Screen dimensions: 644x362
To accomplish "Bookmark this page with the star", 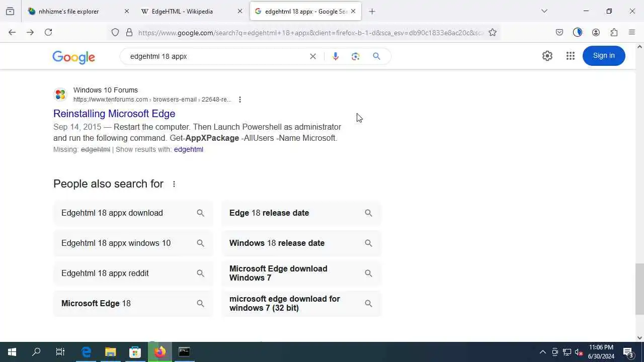I will 493,32.
